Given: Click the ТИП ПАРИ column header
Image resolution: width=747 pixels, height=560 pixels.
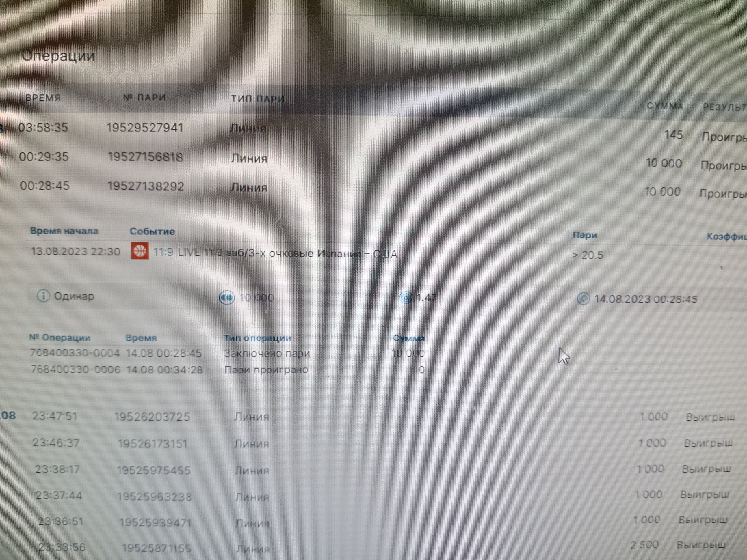Looking at the screenshot, I should (258, 99).
